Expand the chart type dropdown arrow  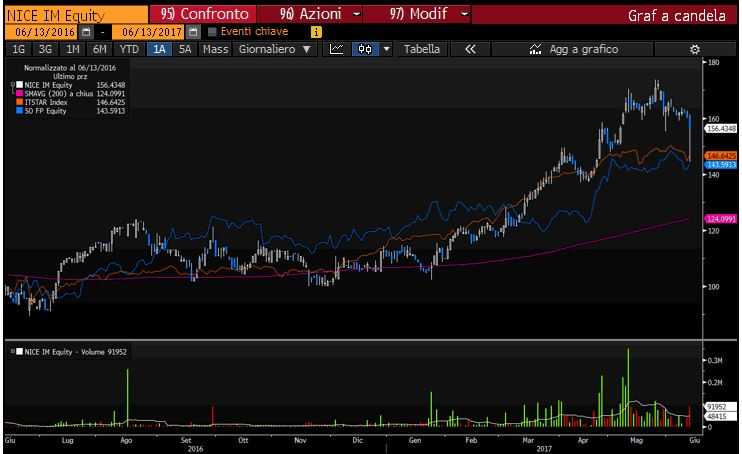click(x=386, y=49)
